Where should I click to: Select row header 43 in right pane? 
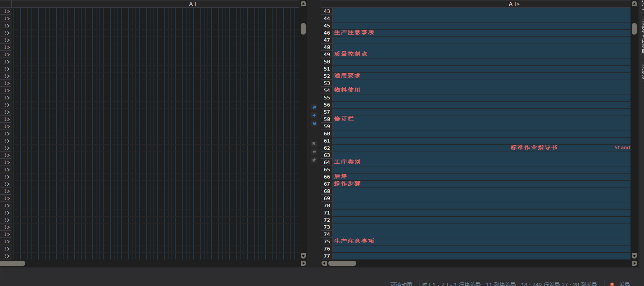pos(327,11)
